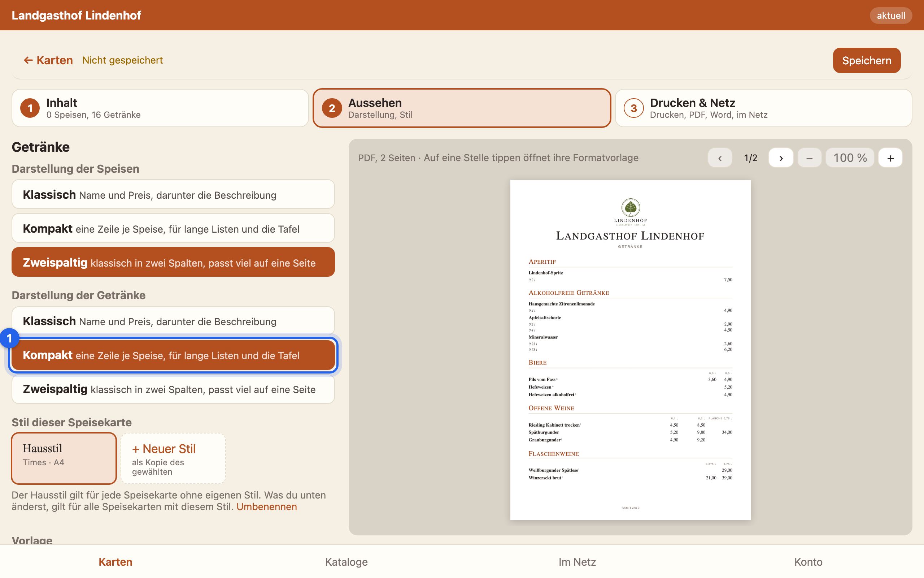Choose Klassisch under Darstellung der Getränke

point(173,321)
